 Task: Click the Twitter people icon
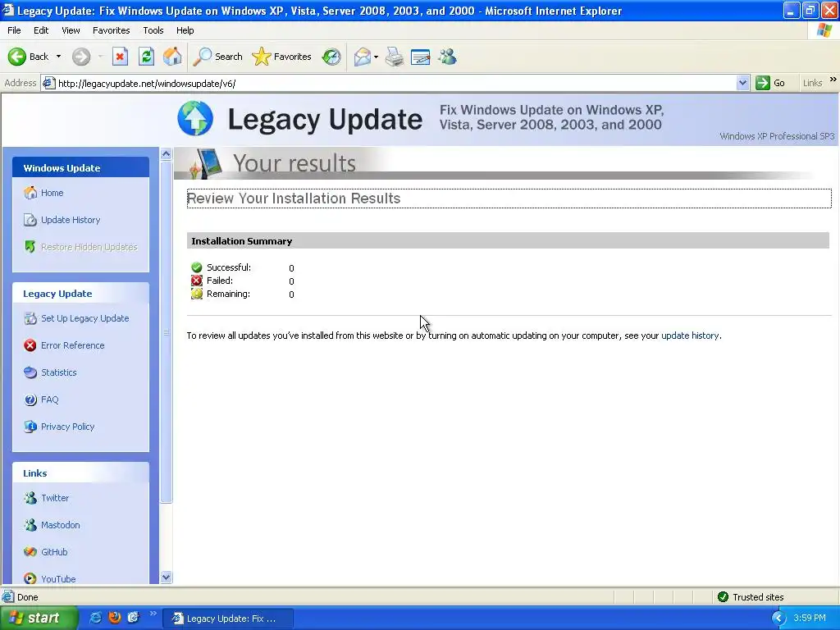[30, 498]
